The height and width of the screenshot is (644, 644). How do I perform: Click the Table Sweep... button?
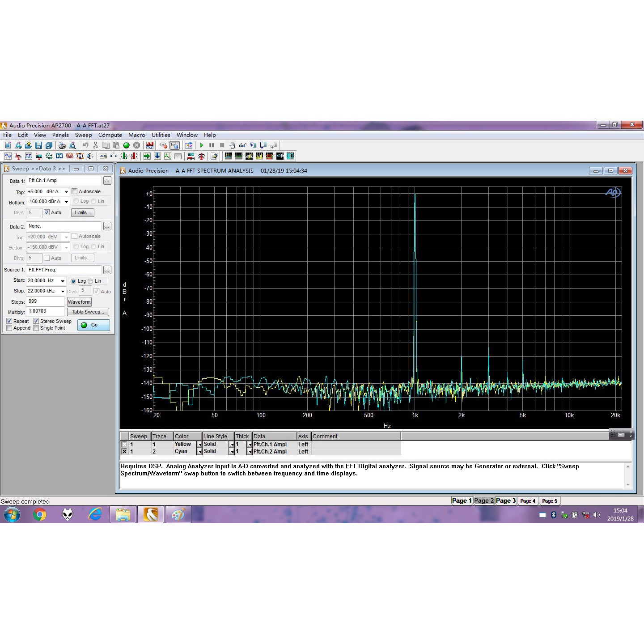pyautogui.click(x=88, y=312)
